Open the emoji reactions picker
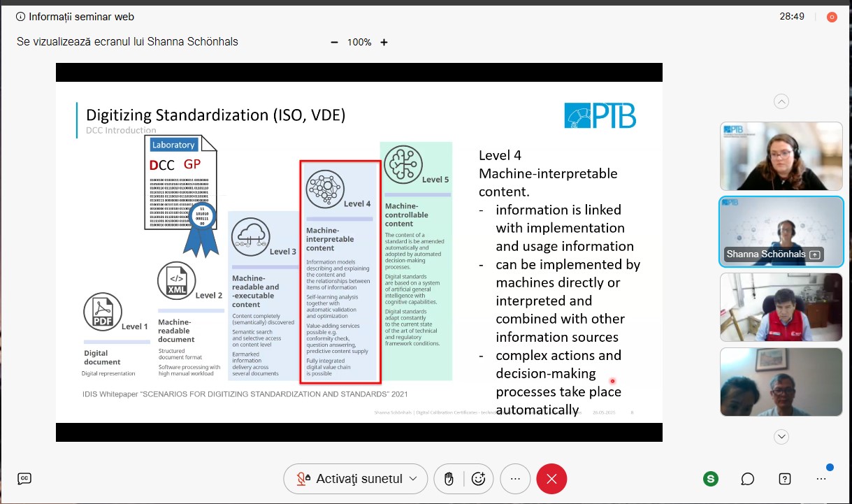The image size is (852, 504). point(479,479)
